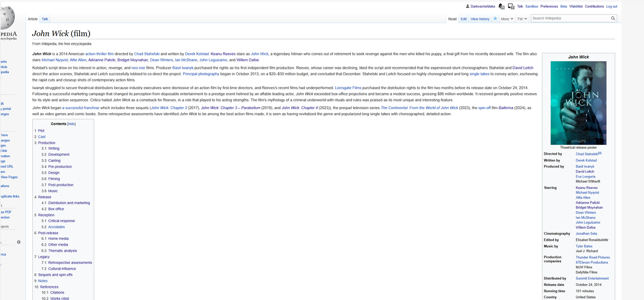The image size is (644, 300).
Task: Go to Distribution and marketing in Contents
Action: (x=69, y=203)
